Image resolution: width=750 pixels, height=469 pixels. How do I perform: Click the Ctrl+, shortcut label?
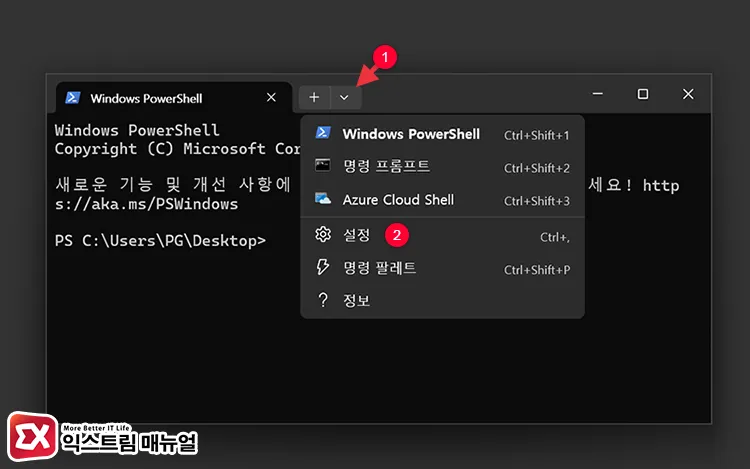click(555, 237)
